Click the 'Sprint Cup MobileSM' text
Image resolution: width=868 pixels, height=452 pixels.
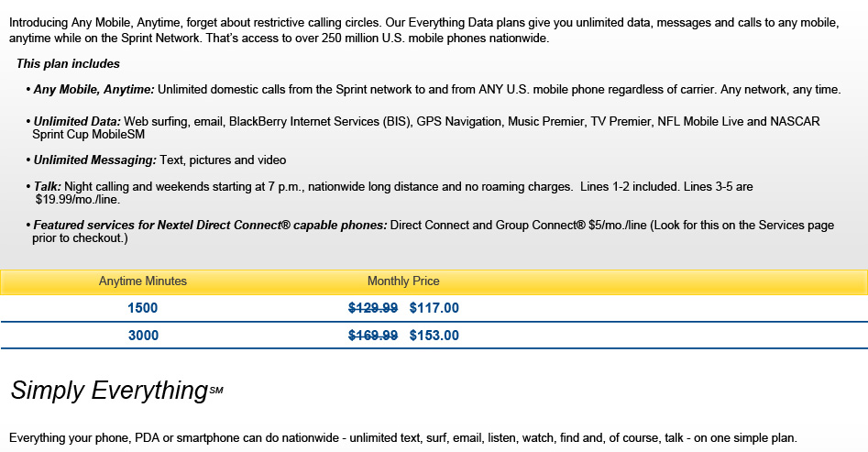pyautogui.click(x=89, y=135)
